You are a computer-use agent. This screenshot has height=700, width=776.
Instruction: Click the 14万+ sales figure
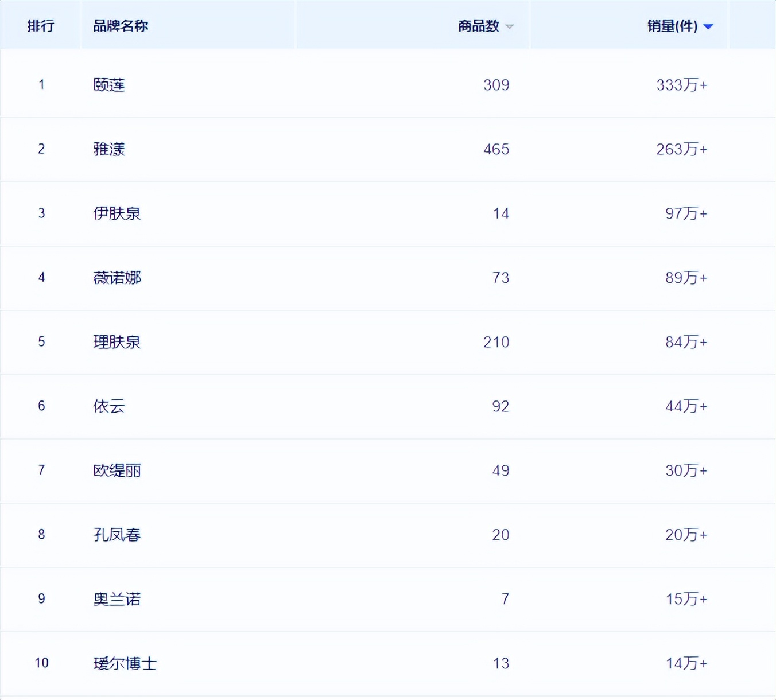pos(686,663)
